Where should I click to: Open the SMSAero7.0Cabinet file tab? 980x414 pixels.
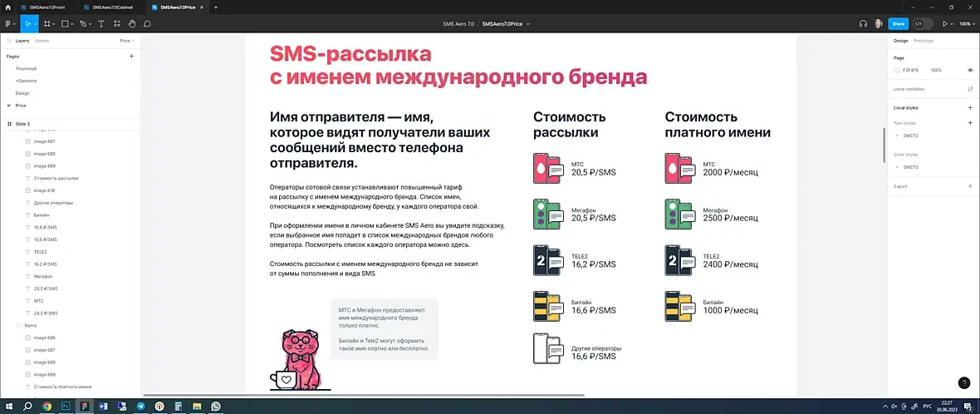point(112,7)
